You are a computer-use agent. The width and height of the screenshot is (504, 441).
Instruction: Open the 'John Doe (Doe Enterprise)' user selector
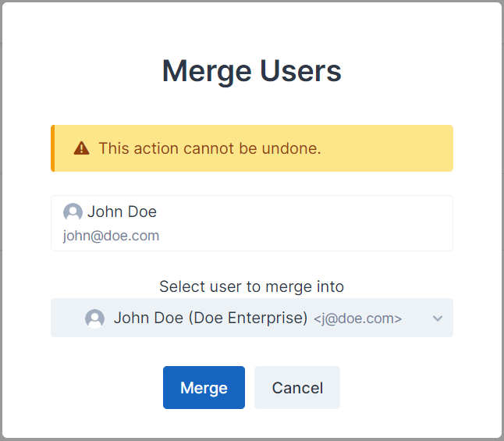click(252, 318)
